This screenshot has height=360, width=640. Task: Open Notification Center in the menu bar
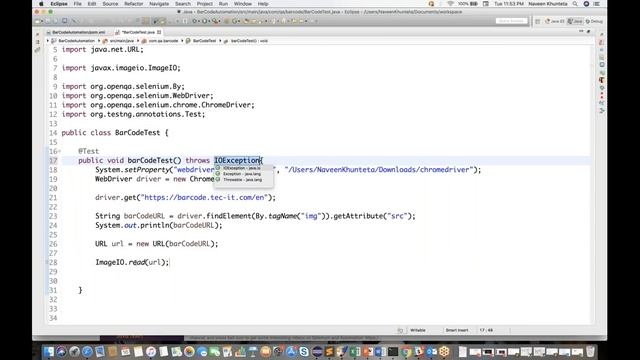597,4
